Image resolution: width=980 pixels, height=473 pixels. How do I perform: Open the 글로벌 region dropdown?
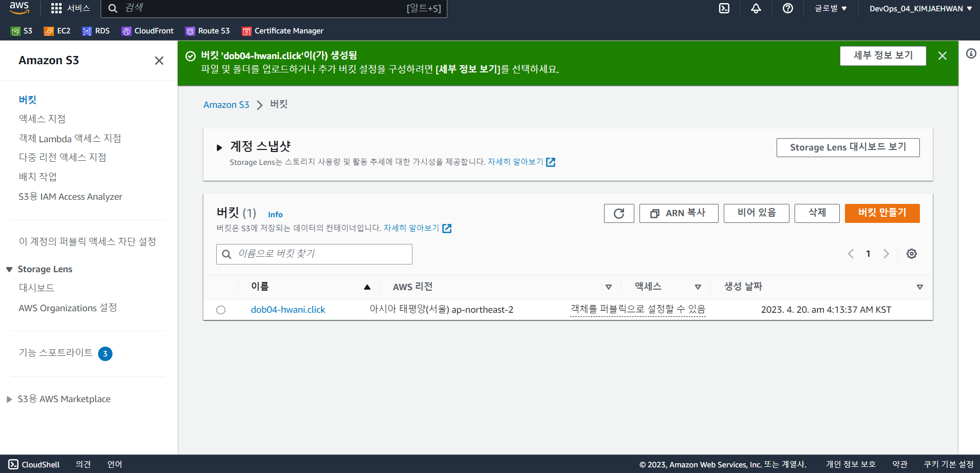point(831,8)
